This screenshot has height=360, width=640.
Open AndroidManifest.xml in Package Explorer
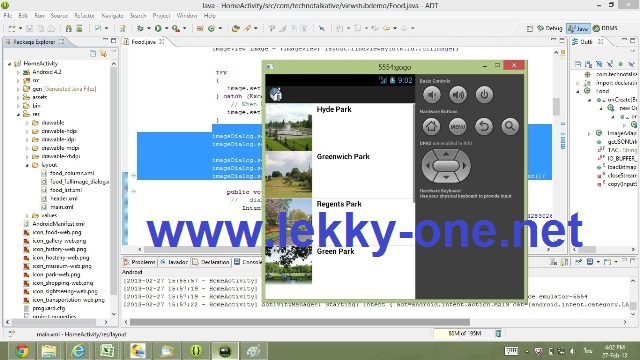(x=58, y=224)
